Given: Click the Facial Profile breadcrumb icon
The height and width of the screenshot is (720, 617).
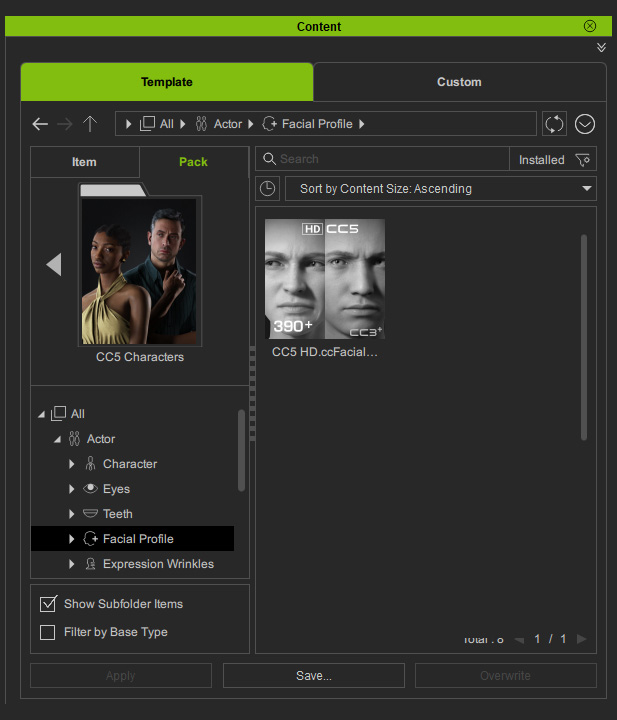Looking at the screenshot, I should click(x=269, y=124).
